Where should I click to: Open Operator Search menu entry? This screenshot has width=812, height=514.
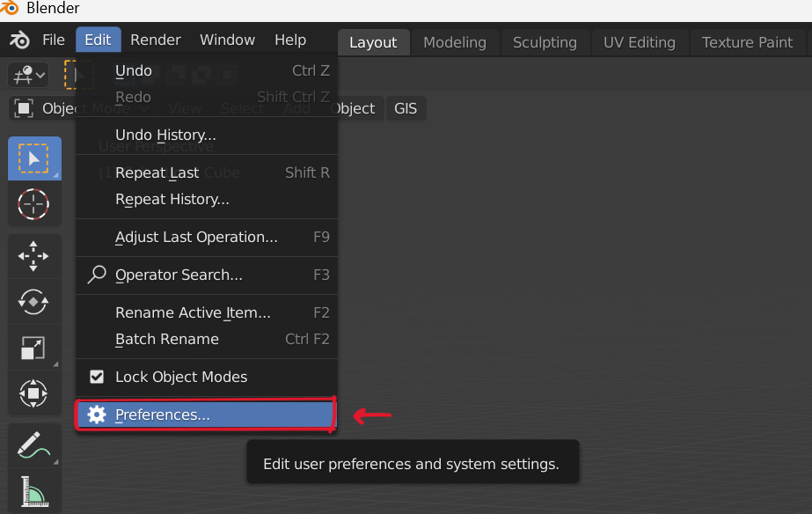(179, 275)
